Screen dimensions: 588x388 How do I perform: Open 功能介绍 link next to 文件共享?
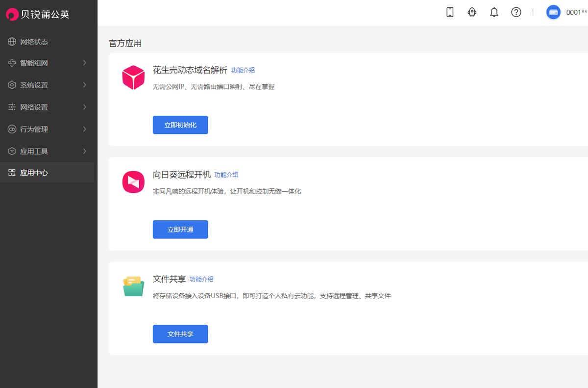[201, 279]
